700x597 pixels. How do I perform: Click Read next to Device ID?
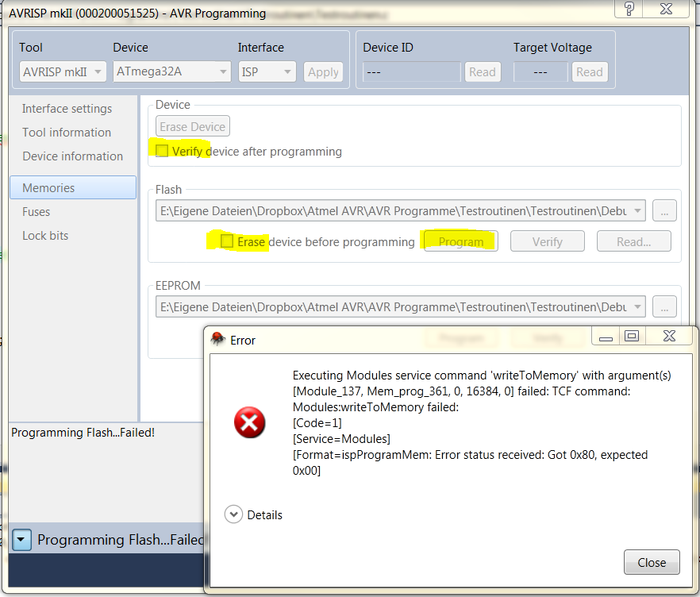pos(483,72)
